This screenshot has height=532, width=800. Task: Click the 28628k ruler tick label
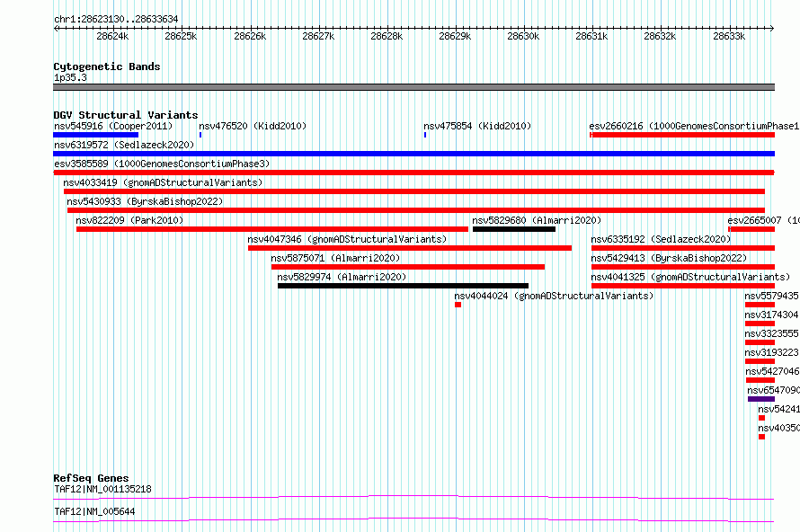click(x=387, y=36)
